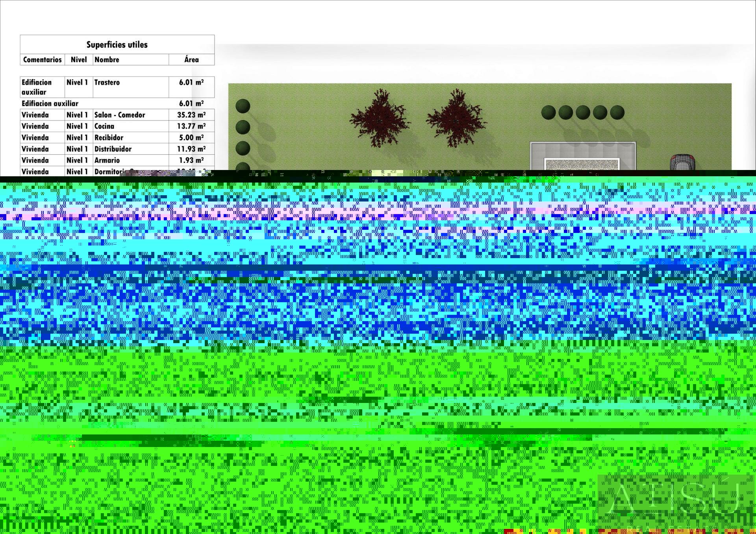Click 'Nivel 1' in the Trastero row
The height and width of the screenshot is (534, 756).
click(77, 82)
